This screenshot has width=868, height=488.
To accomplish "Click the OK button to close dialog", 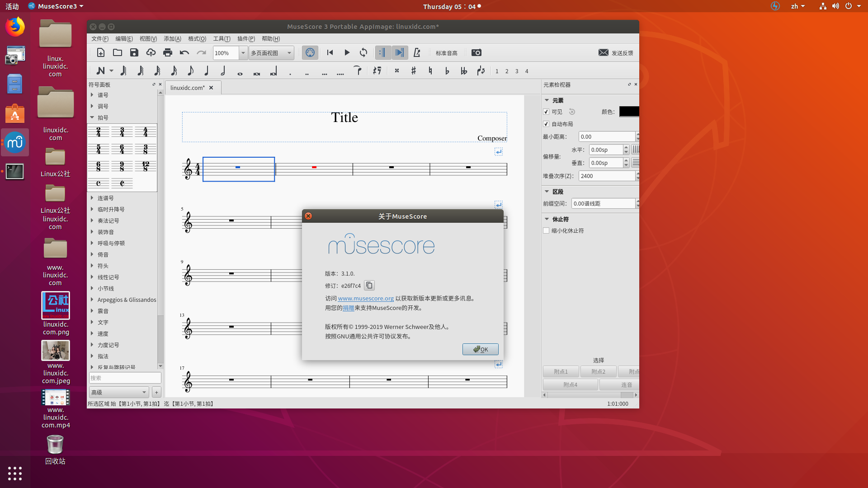I will pos(481,349).
